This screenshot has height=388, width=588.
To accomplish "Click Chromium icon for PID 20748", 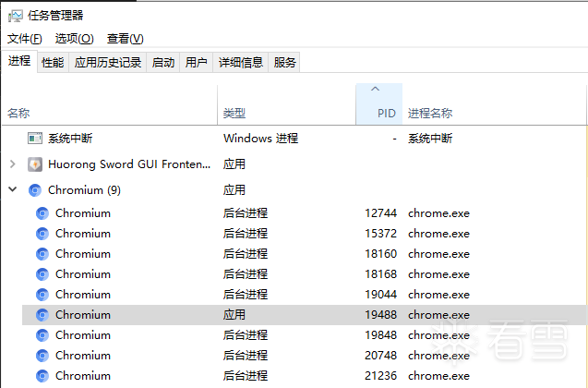I will (42, 356).
